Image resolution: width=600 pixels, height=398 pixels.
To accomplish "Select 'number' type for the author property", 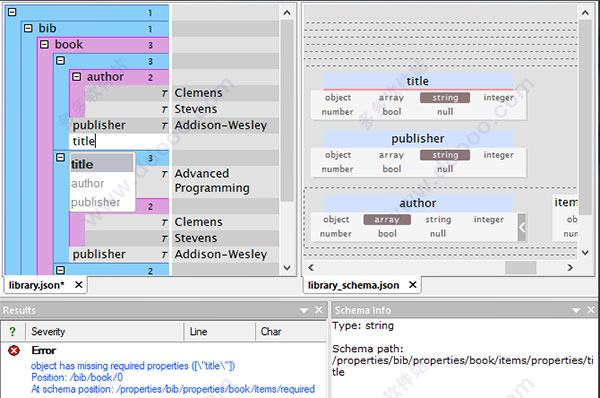I will (336, 233).
